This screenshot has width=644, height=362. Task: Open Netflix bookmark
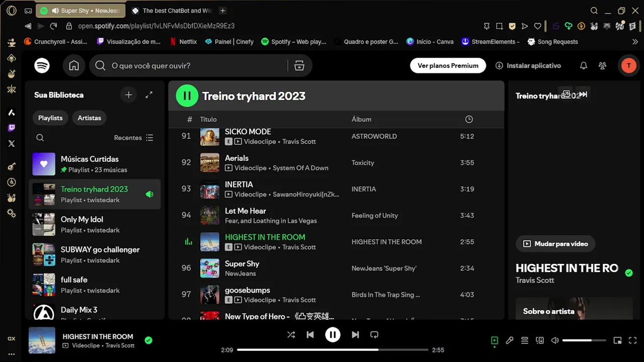pos(183,42)
